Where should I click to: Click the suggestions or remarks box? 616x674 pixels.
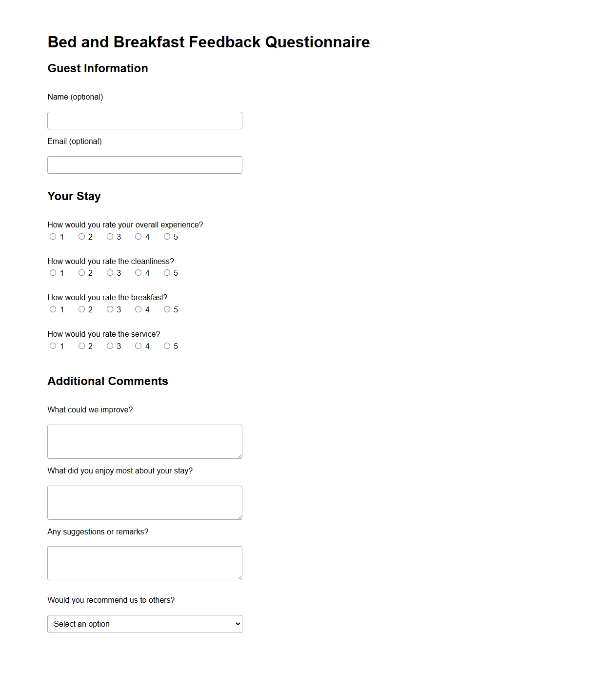144,563
